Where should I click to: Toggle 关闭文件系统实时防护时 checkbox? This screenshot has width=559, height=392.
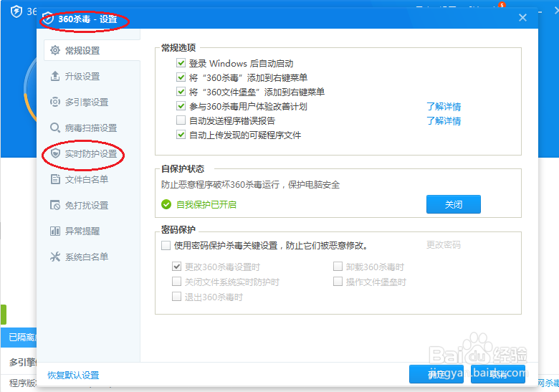coord(176,282)
